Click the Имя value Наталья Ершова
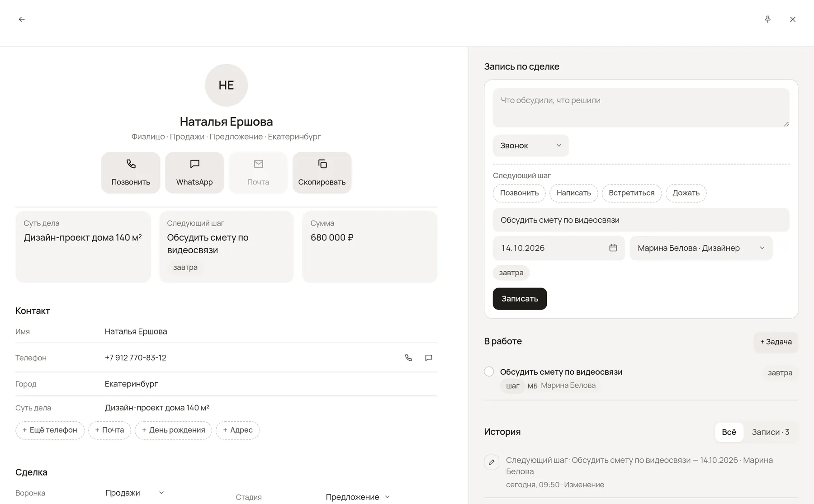Screen dimensions: 814x504 pyautogui.click(x=136, y=331)
